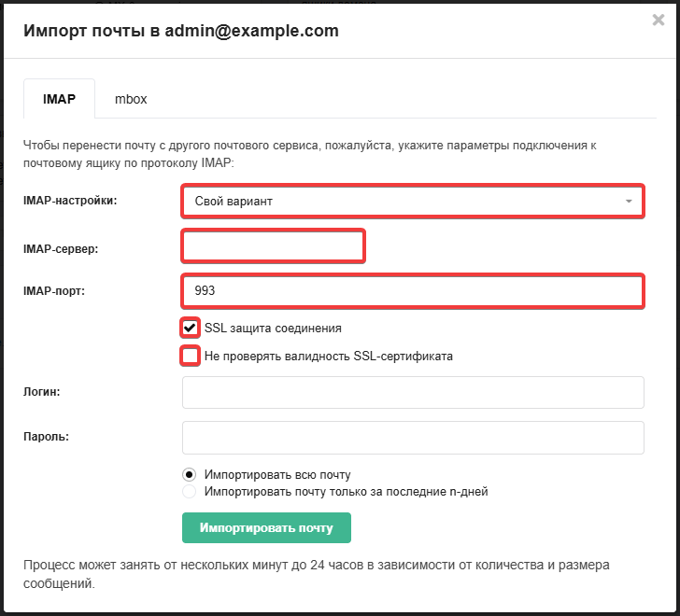Click the dropdown arrow in IMAP settings

tap(629, 201)
